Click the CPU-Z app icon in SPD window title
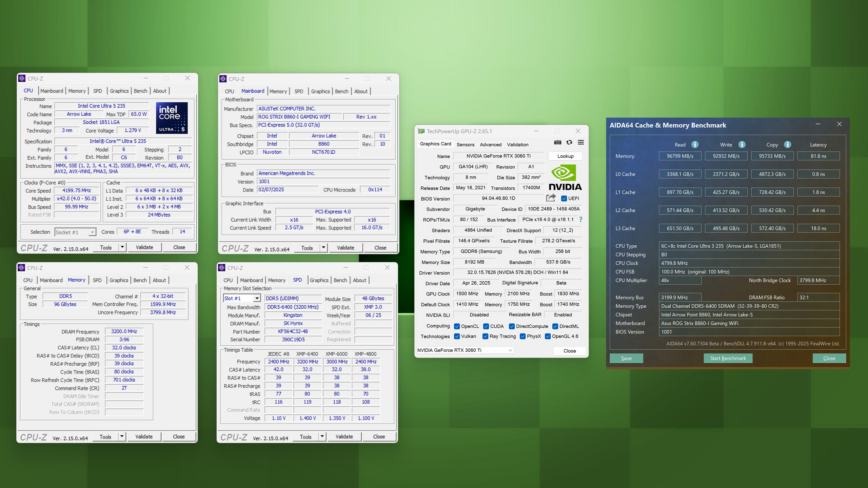868x488 pixels. [x=222, y=268]
